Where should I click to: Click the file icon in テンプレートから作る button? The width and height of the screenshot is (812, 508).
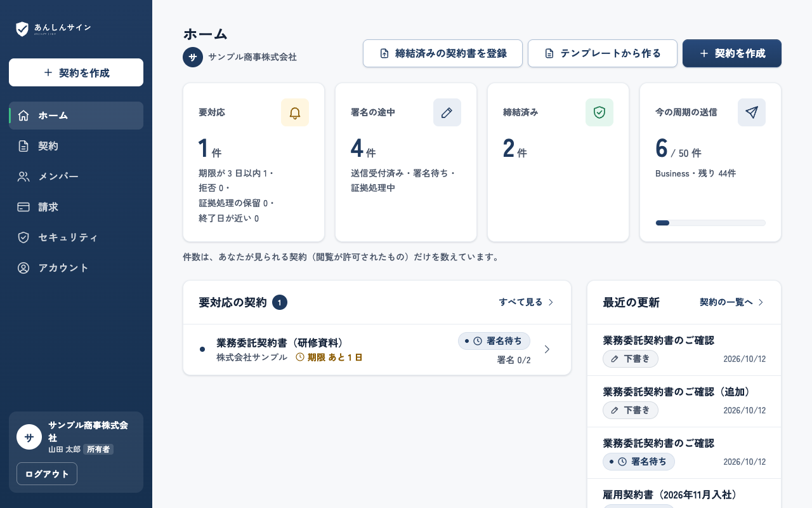[549, 53]
